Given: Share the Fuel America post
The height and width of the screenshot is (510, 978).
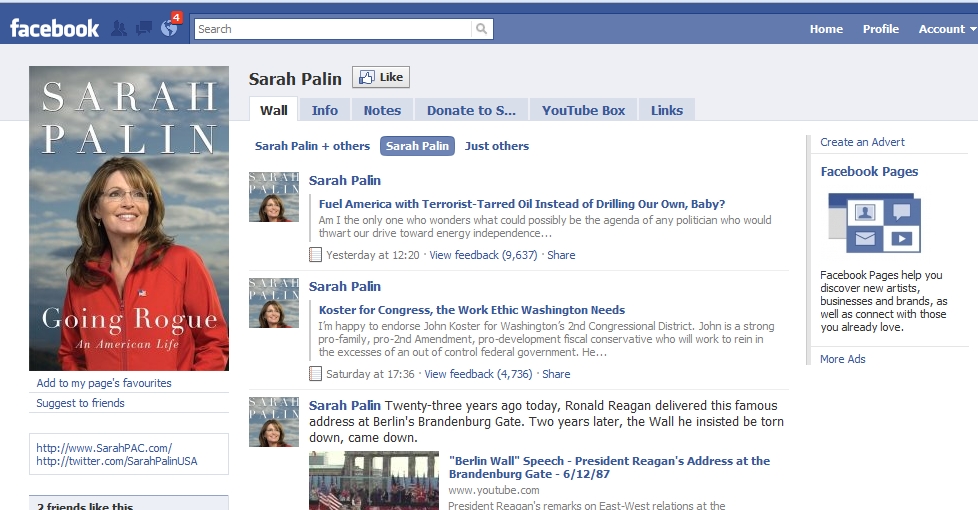Looking at the screenshot, I should 561,255.
